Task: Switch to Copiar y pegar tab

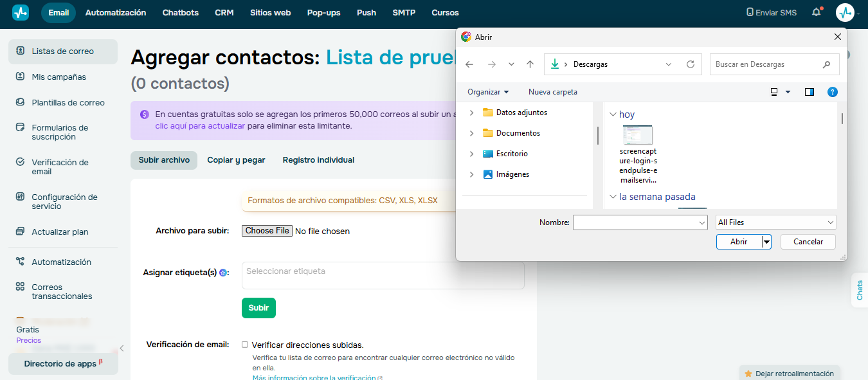Action: 236,160
